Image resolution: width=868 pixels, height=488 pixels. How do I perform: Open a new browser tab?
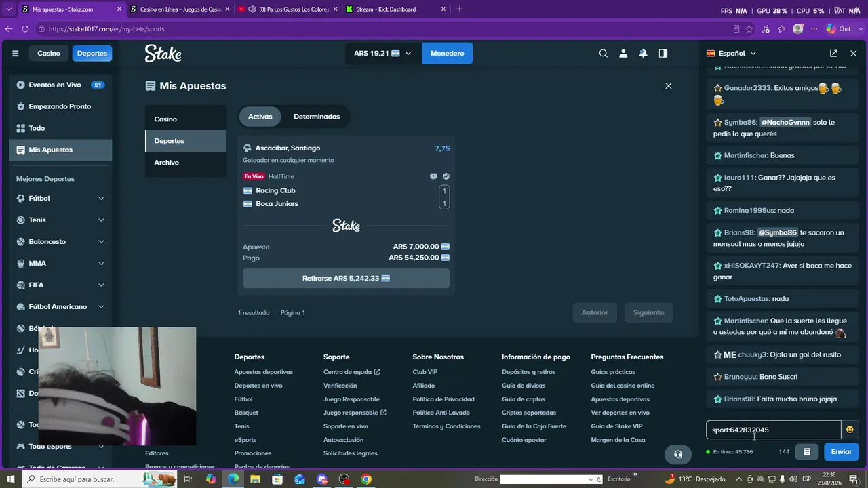point(460,9)
